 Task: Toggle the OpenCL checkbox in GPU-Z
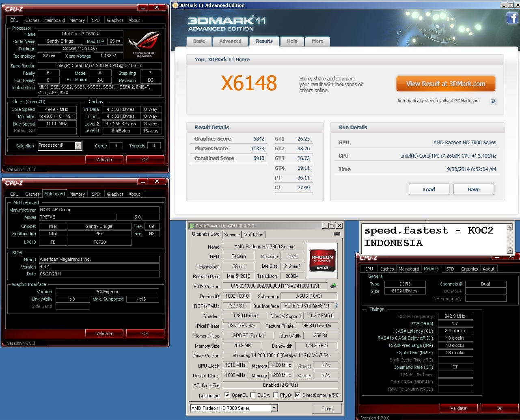tap(227, 395)
